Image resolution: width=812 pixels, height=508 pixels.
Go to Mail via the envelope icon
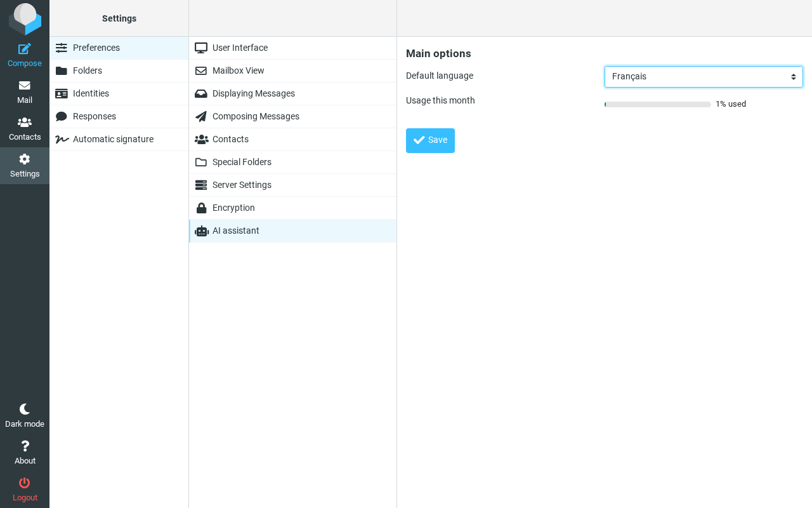[x=25, y=86]
